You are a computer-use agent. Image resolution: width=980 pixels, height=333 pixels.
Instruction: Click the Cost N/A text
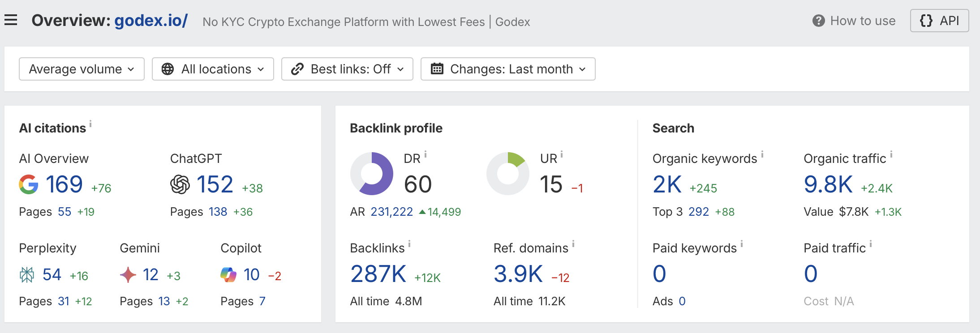(829, 301)
